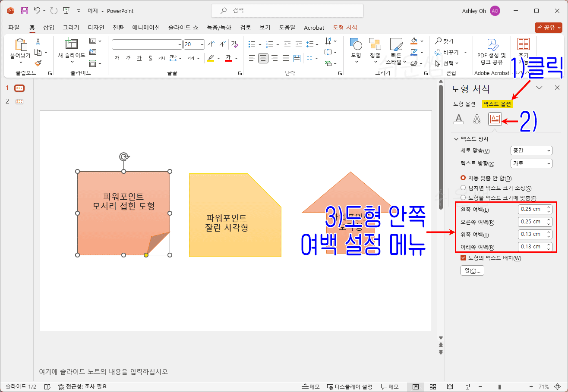Center-align the paragraph text
This screenshot has height=392, width=568.
click(263, 58)
